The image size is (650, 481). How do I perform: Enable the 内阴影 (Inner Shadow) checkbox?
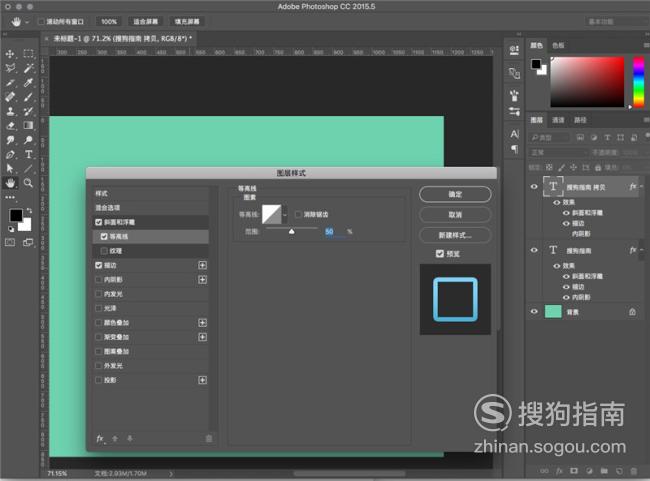tap(99, 279)
